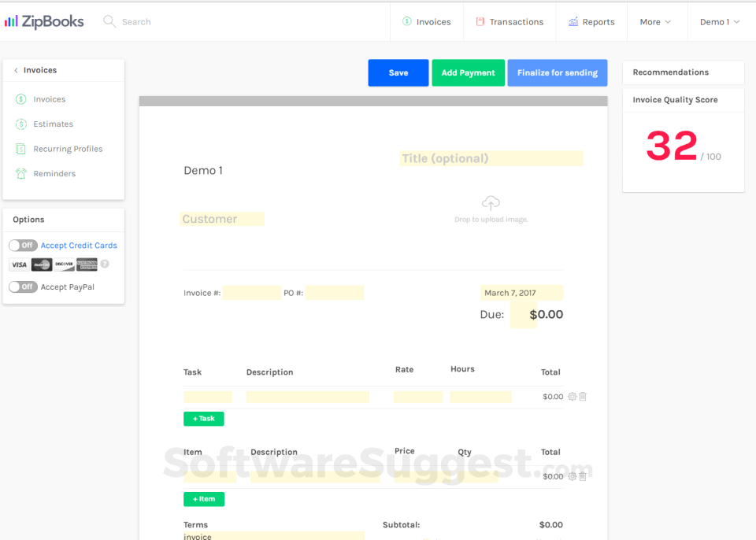Image resolution: width=756 pixels, height=540 pixels.
Task: Click the Invoice # field
Action: click(252, 293)
